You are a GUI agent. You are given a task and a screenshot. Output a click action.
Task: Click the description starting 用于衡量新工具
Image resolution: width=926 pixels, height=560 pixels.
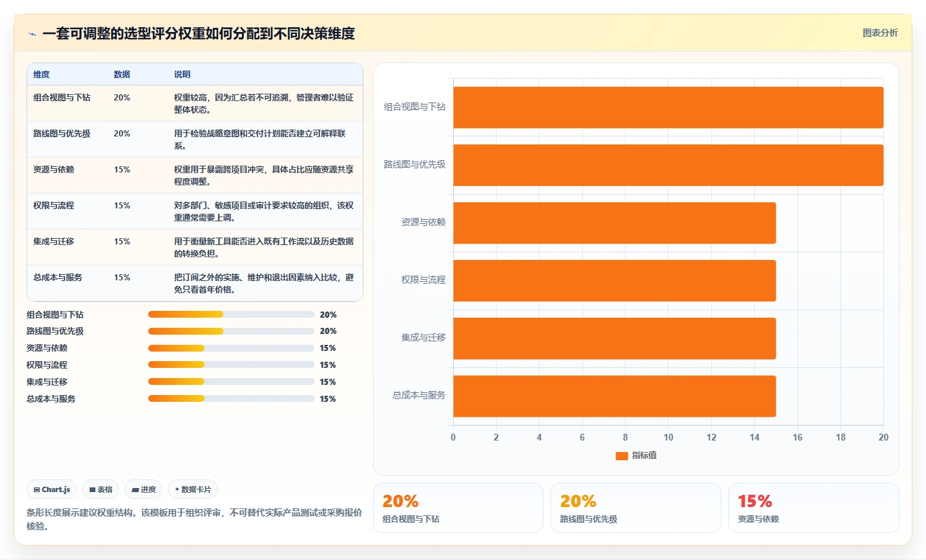(264, 248)
